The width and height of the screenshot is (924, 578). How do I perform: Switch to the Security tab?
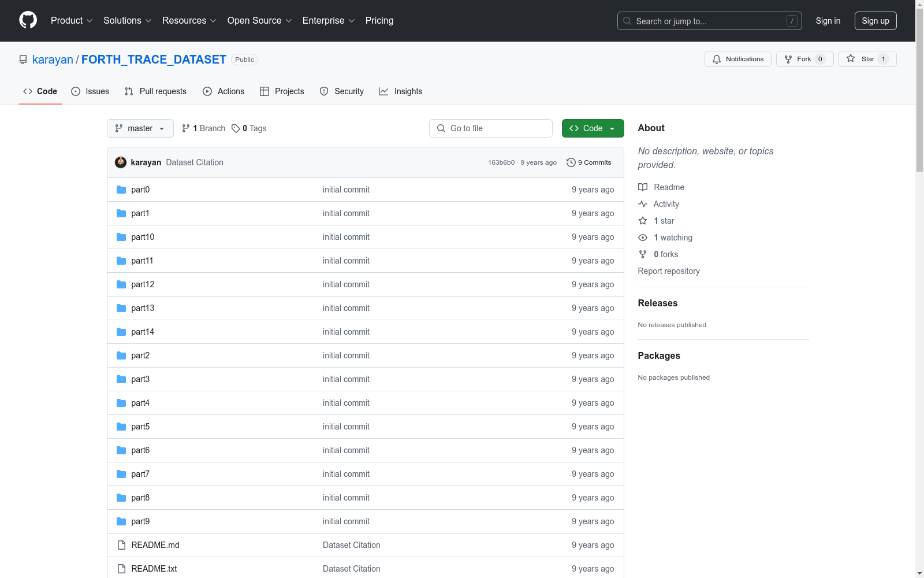[342, 91]
